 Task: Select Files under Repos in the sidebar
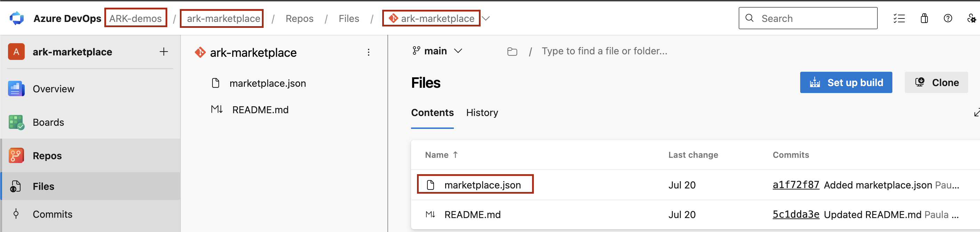90,186
